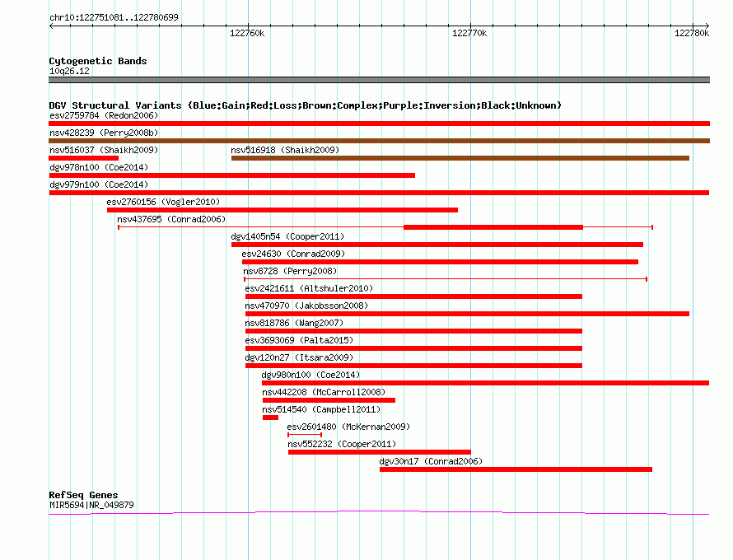Click the nsv8728 (Perry2008) label
Viewport: 733px width, 560px height.
point(290,271)
